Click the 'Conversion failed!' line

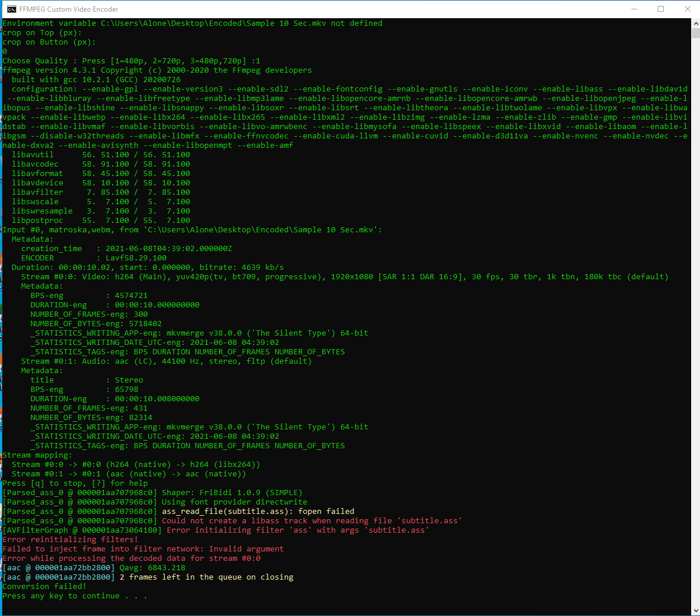[45, 586]
